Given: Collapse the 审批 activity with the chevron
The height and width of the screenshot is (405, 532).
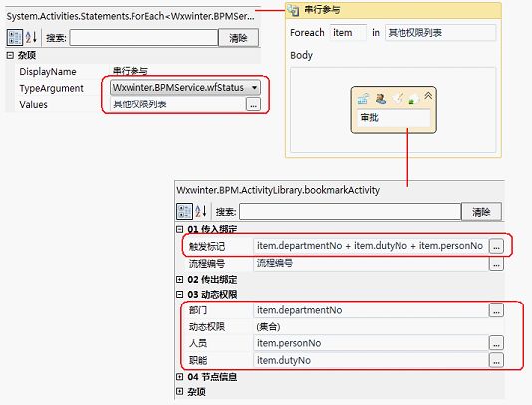Looking at the screenshot, I should [x=428, y=96].
